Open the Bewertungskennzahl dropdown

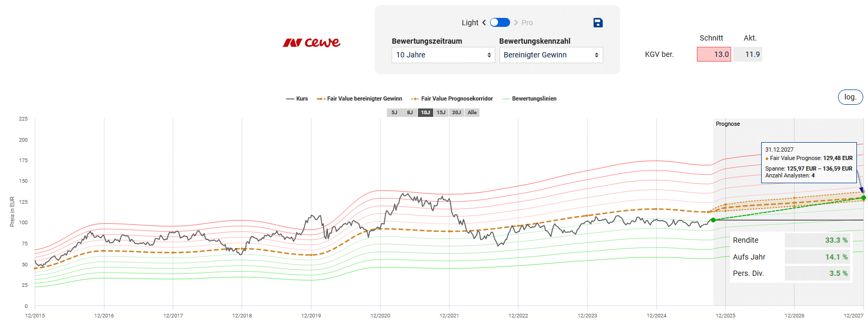(x=551, y=55)
